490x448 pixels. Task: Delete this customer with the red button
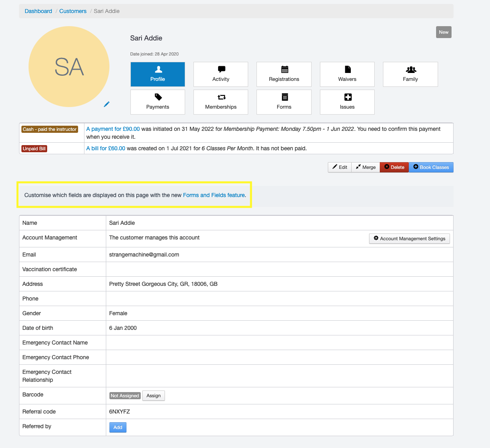[x=394, y=167]
